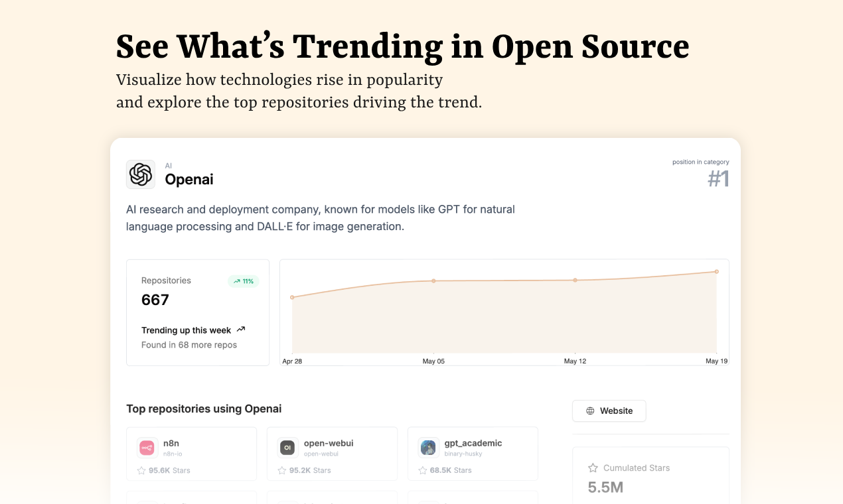843x504 pixels.
Task: Click the n8n repository logo icon
Action: (x=147, y=448)
